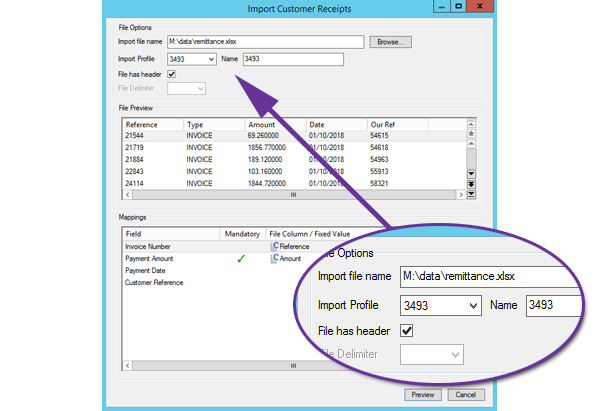600x411 pixels.
Task: Select preview row with reference 21884
Action: coord(293,159)
